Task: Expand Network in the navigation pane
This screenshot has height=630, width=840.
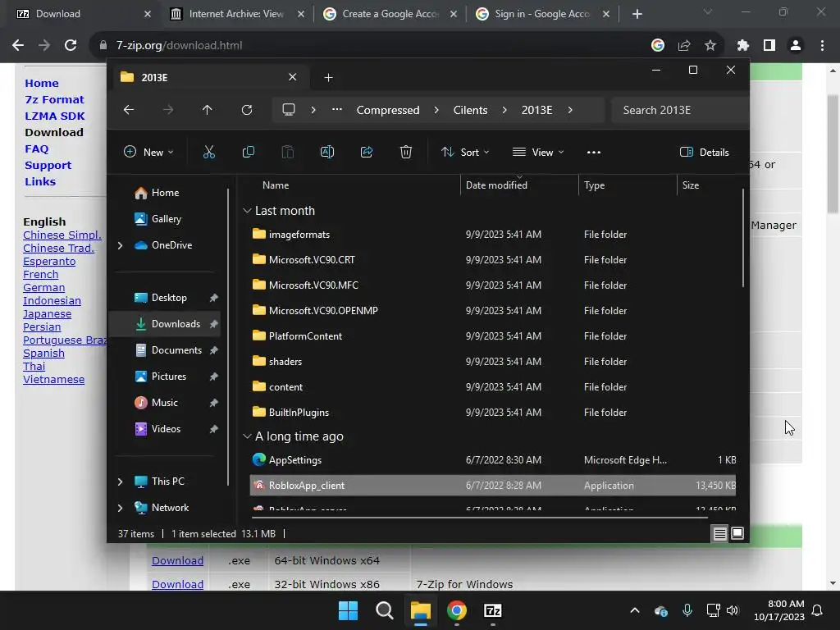Action: 120,508
